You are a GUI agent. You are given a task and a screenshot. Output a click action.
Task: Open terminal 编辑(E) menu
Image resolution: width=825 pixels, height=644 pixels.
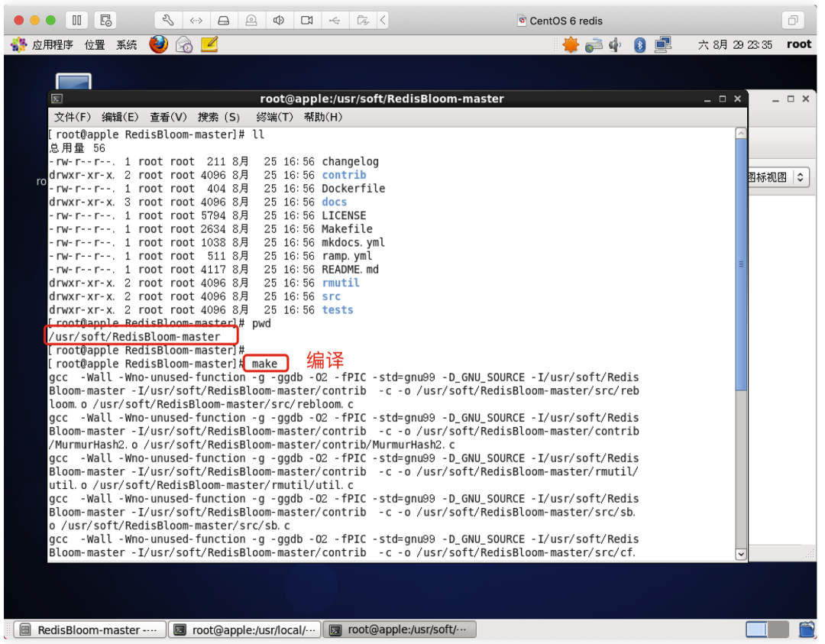pos(120,117)
